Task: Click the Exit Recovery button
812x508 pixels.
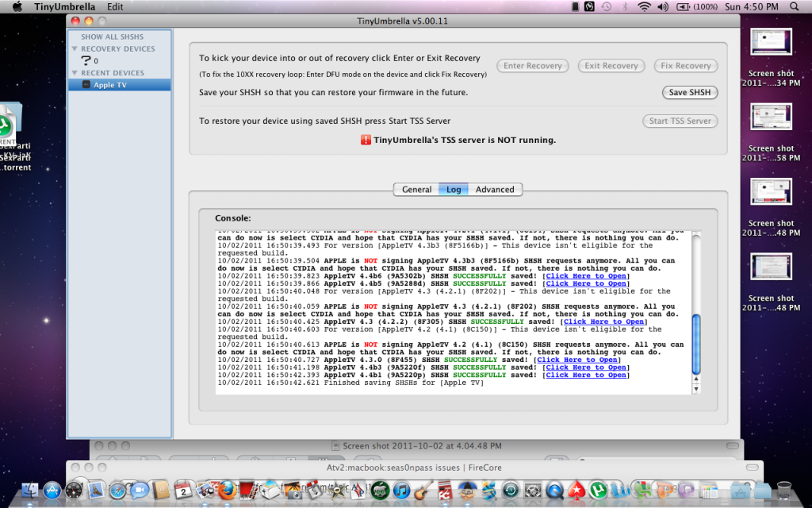Action: [x=611, y=66]
